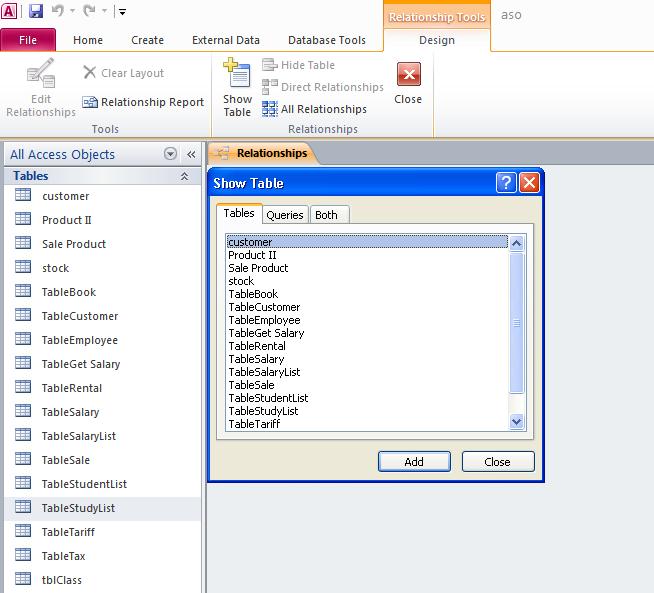Select tblClass icon in navigation pane
The image size is (654, 593).
point(23,579)
